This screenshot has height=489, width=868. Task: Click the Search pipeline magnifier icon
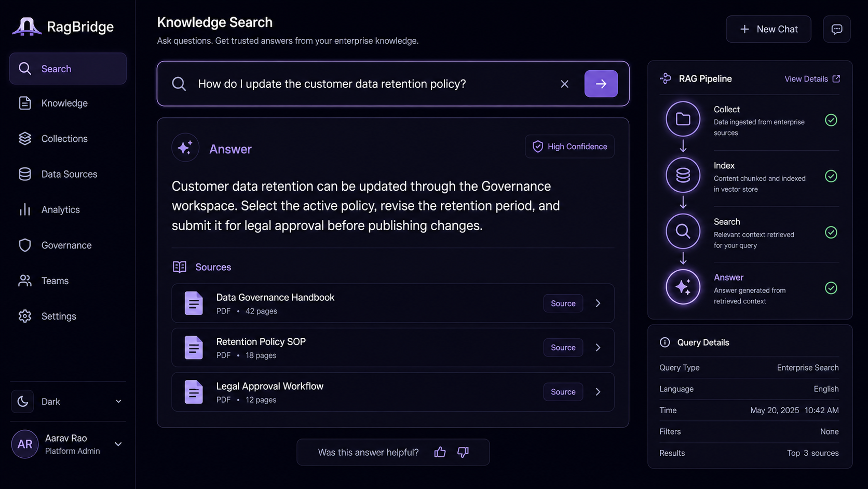click(x=683, y=231)
